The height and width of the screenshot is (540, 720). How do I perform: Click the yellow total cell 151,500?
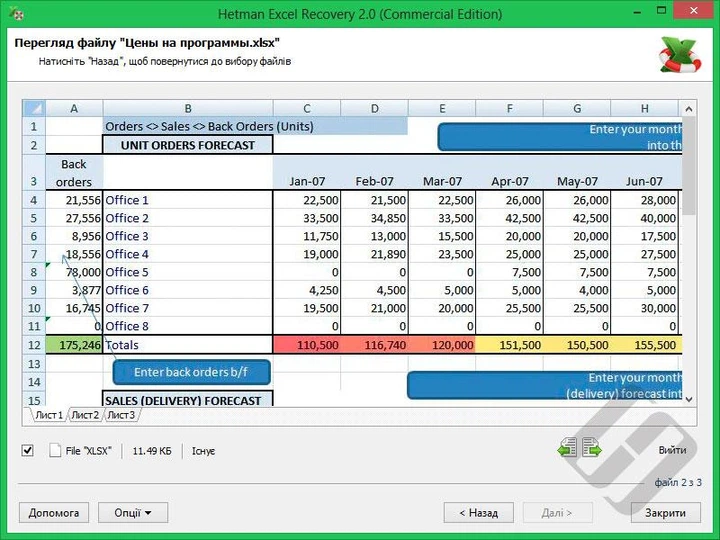coord(510,345)
